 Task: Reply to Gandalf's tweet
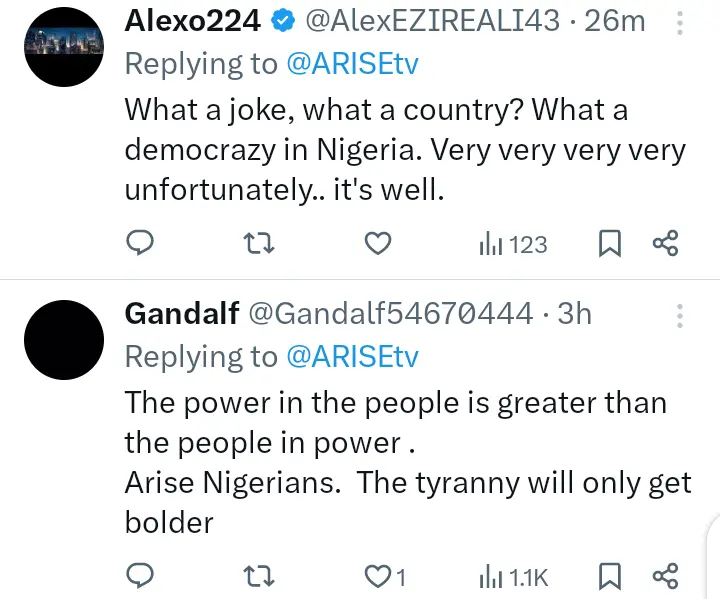click(x=141, y=575)
